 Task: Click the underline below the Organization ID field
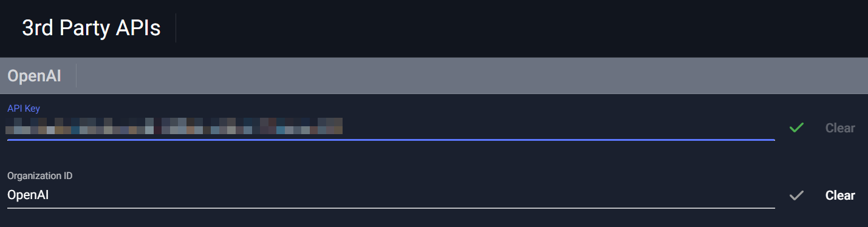click(x=391, y=208)
